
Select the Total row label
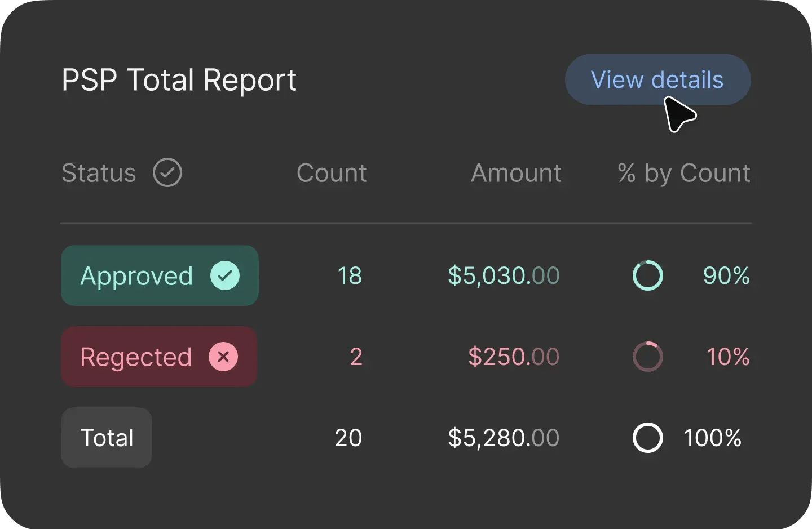point(107,438)
